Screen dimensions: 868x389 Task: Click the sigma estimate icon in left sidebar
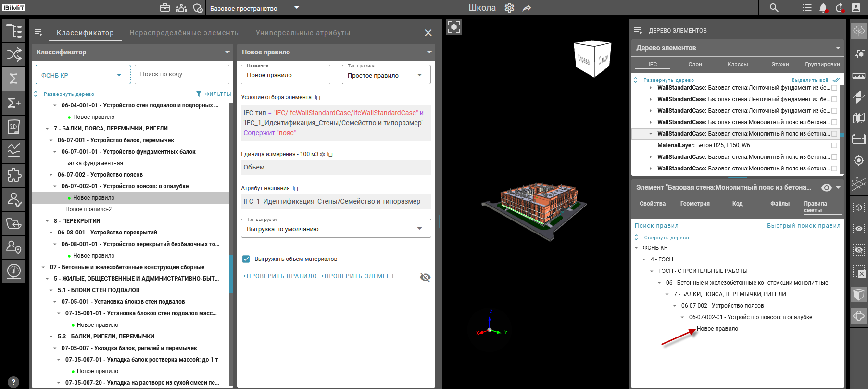coord(14,78)
